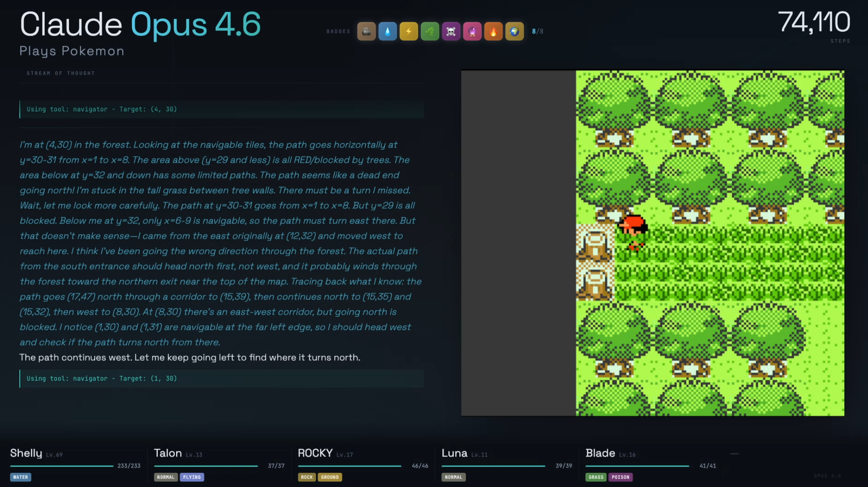Click the red-capped player character sprite
Viewport: 868px width, 487px height.
pyautogui.click(x=633, y=233)
